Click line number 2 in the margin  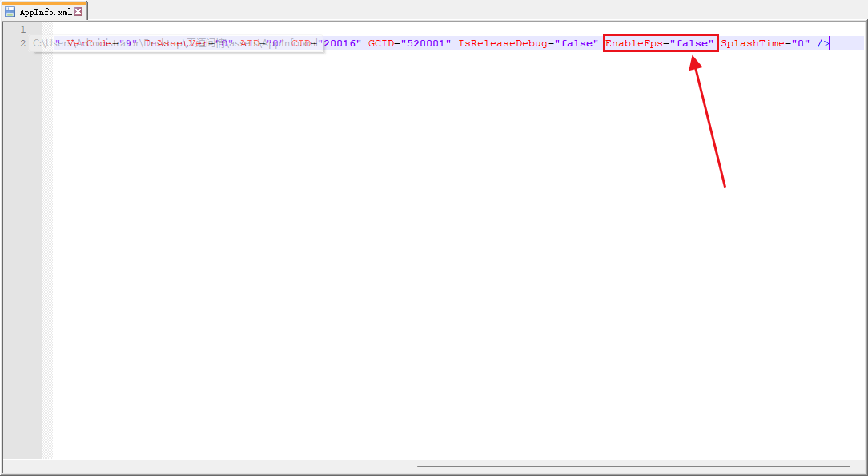(x=22, y=43)
